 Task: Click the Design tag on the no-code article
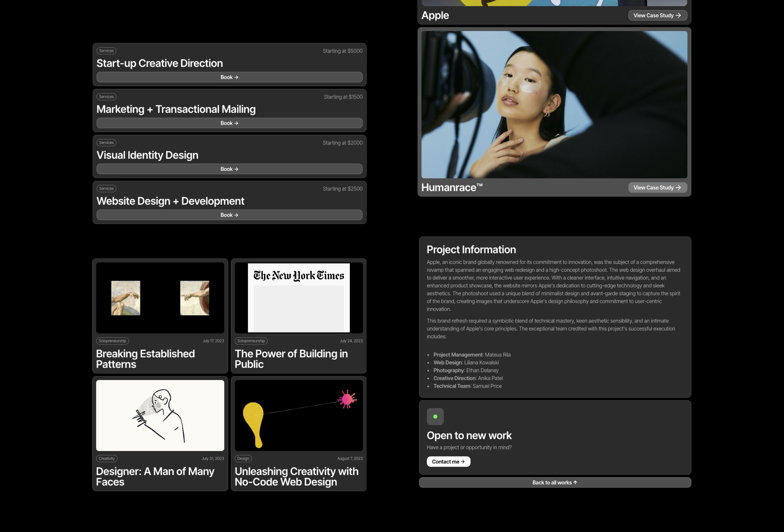click(x=243, y=458)
